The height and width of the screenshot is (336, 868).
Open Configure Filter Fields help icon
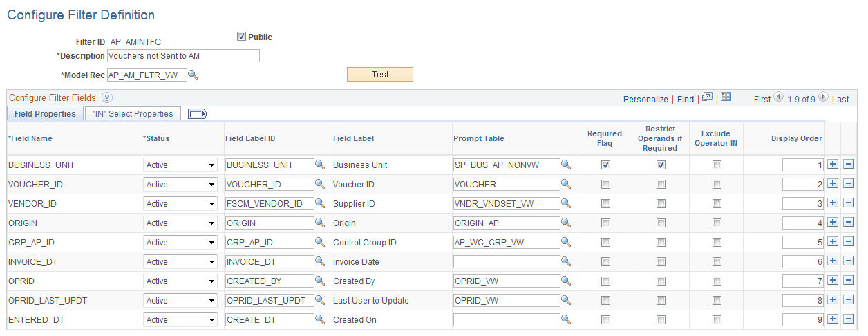[x=107, y=98]
